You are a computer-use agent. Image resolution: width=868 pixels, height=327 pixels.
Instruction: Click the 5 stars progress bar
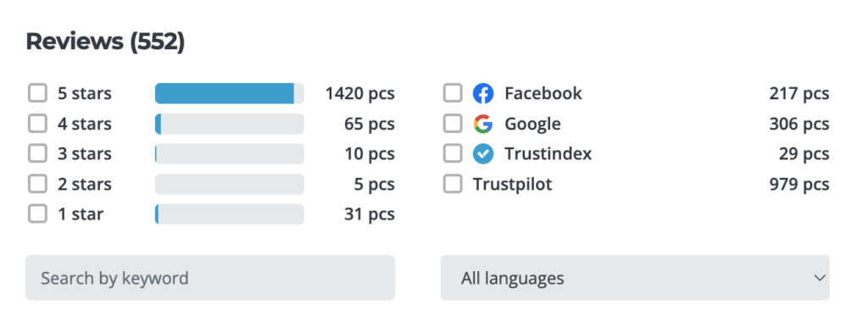point(229,93)
